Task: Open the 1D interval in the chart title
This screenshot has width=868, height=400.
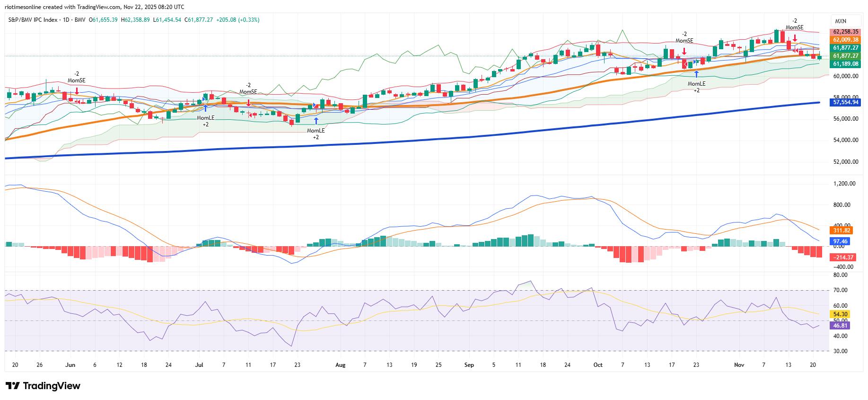Action: coord(67,20)
